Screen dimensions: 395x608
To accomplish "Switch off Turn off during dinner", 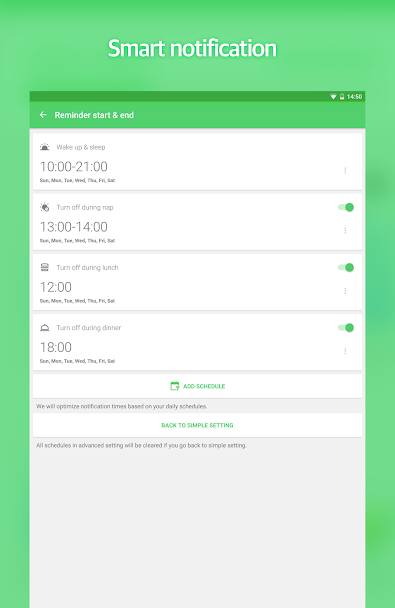I will click(x=346, y=328).
